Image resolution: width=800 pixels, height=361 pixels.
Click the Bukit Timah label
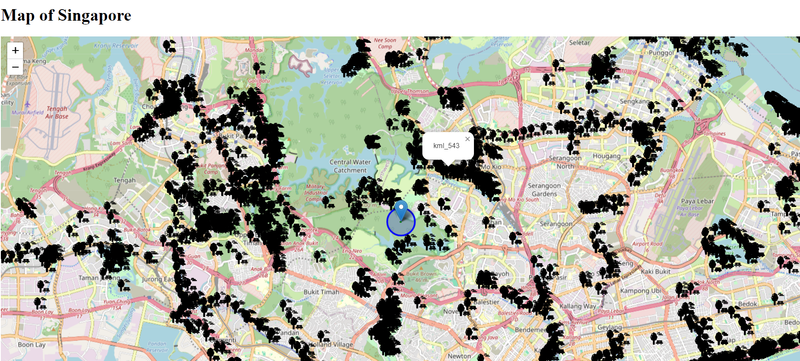(x=321, y=292)
